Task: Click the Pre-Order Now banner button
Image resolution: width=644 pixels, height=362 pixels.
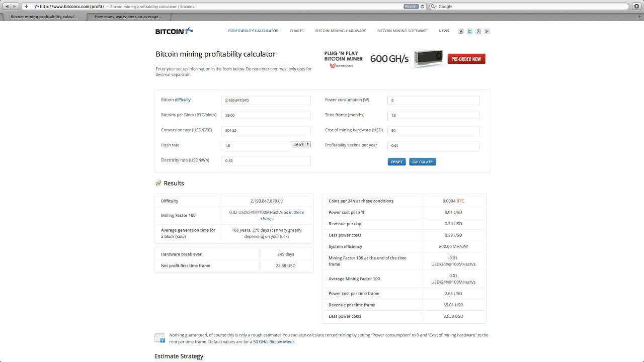Action: point(466,59)
